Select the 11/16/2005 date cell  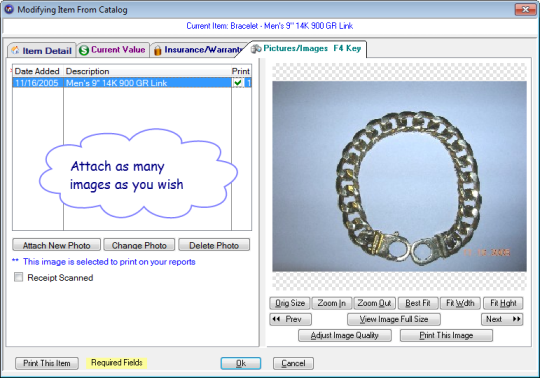[x=38, y=83]
